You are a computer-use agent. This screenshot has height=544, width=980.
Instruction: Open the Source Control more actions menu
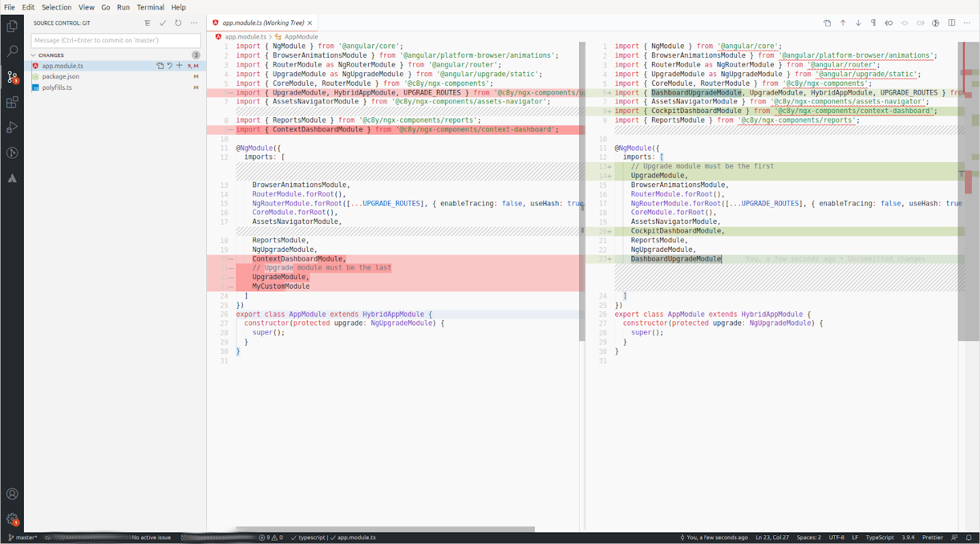(x=194, y=22)
